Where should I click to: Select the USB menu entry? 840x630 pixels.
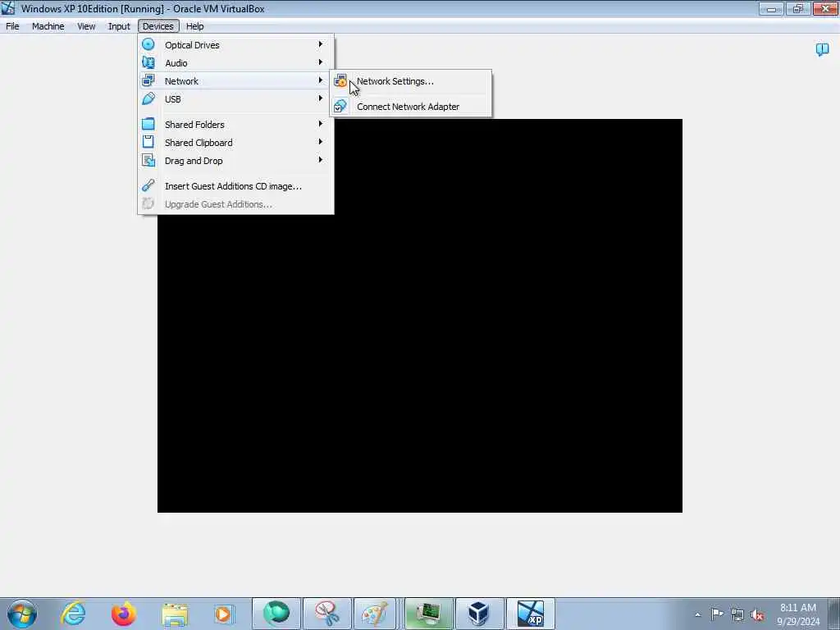tap(235, 99)
